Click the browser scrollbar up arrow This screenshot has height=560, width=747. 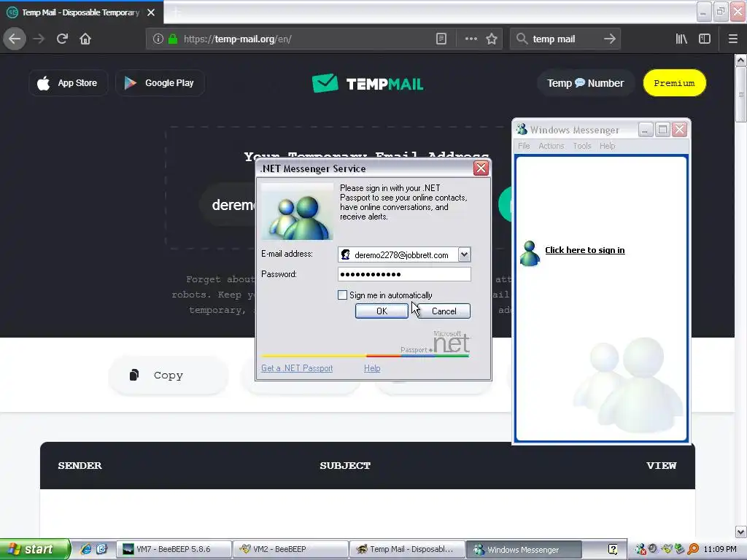point(740,61)
